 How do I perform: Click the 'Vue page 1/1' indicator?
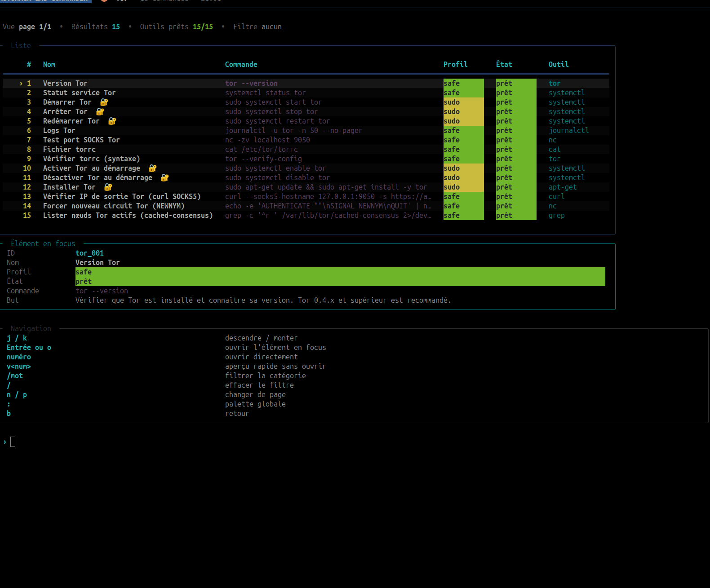point(27,27)
